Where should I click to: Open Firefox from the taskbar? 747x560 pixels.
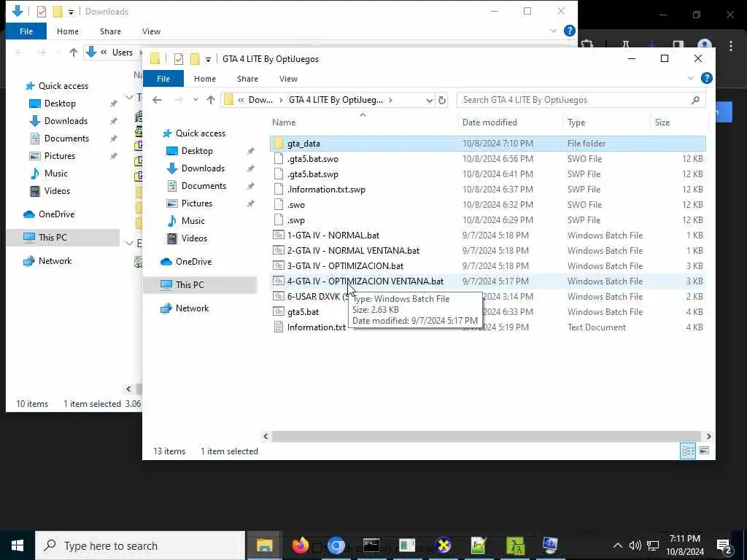[300, 545]
